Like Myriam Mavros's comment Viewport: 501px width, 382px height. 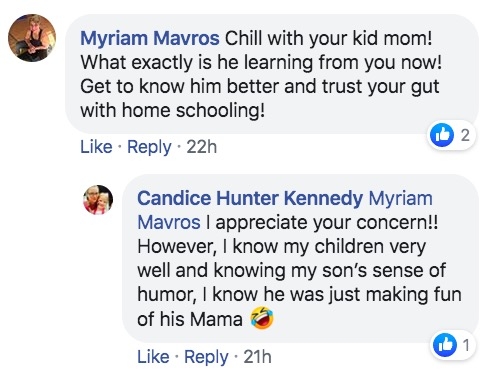click(96, 147)
